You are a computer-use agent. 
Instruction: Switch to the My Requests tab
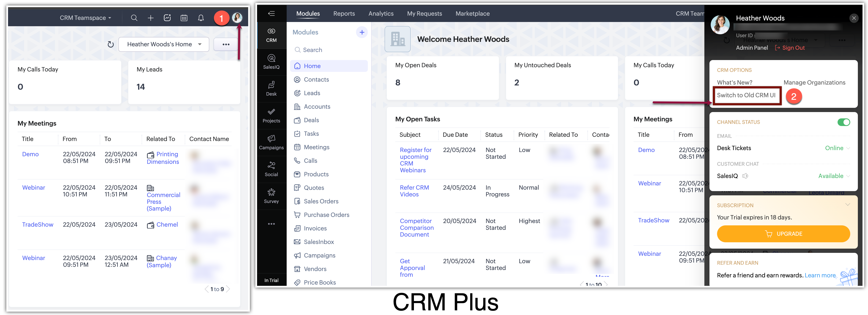(424, 14)
